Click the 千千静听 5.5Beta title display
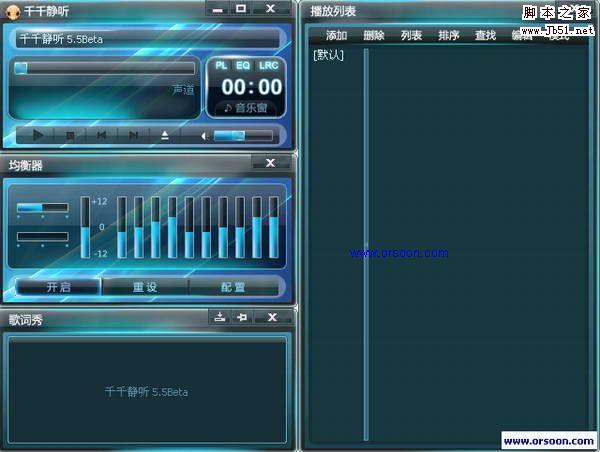 click(147, 39)
